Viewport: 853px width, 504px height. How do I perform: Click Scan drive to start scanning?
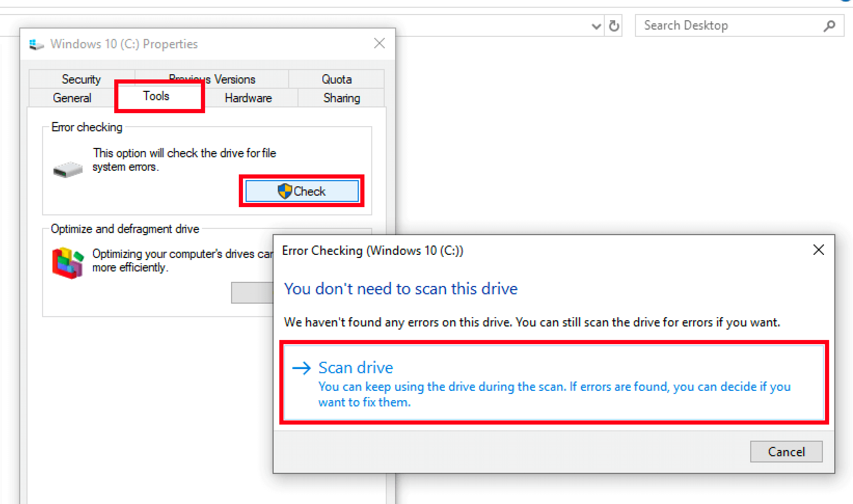(355, 367)
